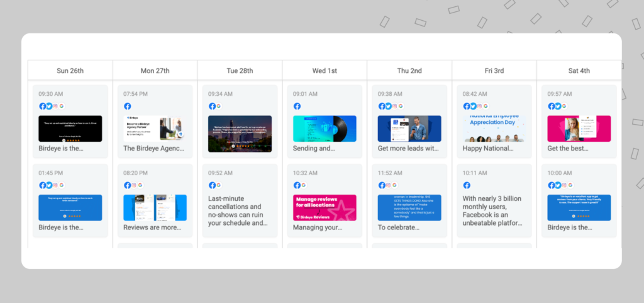Click '10:11 AM' time on Fri 3rd
Screen dimensions: 644x303
475,173
